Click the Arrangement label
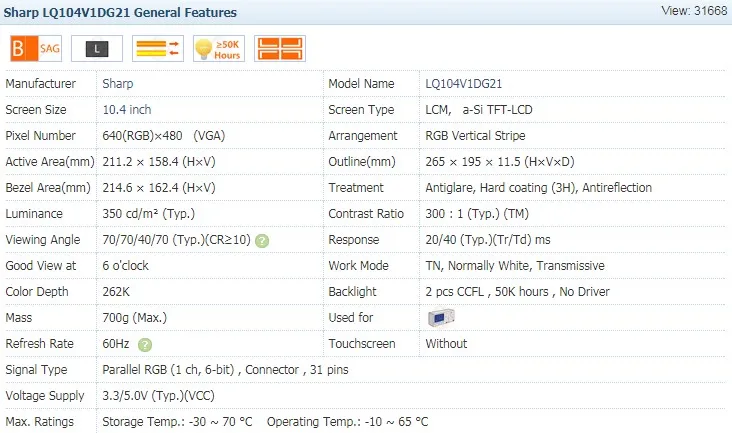732x433 pixels. [363, 136]
